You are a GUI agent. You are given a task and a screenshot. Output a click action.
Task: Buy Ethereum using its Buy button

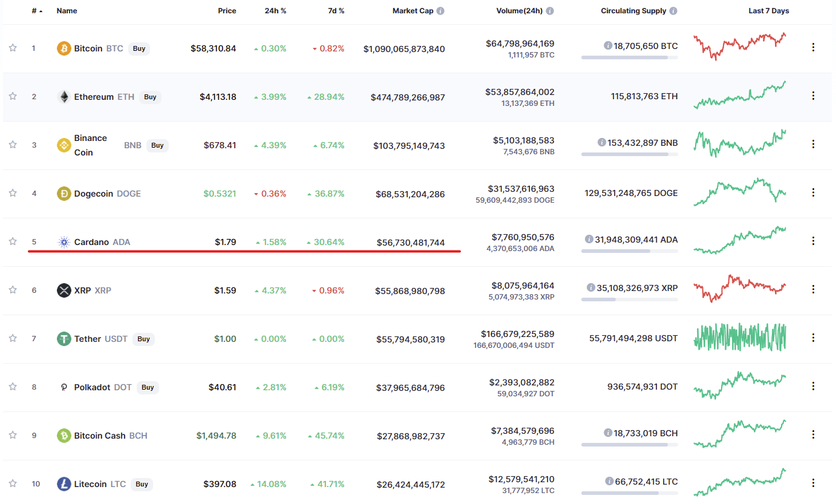pos(150,97)
